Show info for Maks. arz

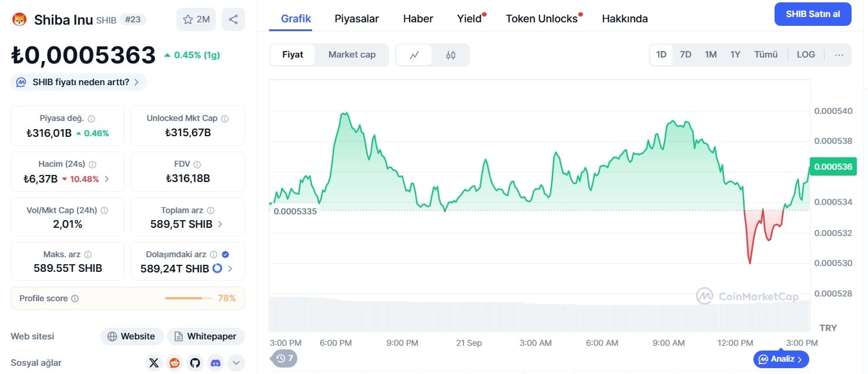pos(88,255)
